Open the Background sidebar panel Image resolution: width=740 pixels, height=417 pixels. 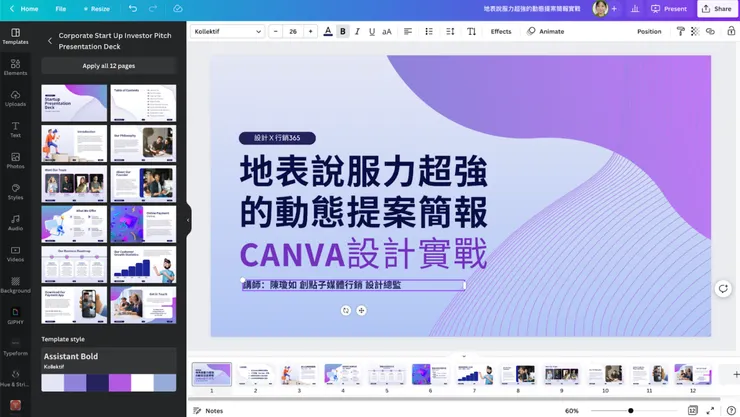click(x=15, y=285)
